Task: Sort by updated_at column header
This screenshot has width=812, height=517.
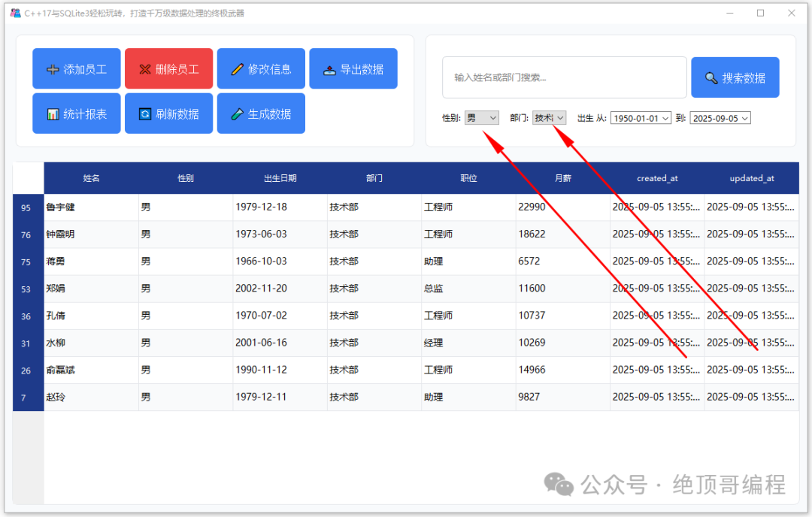Action: pos(751,179)
